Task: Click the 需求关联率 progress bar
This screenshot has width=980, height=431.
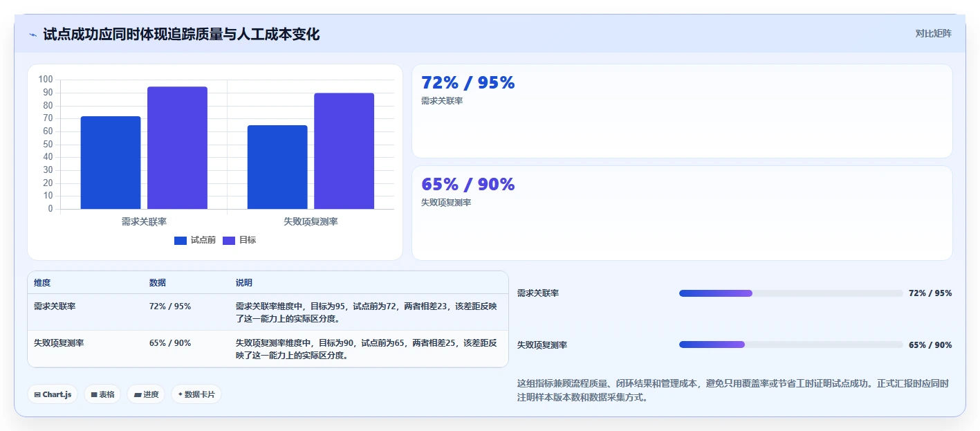Action: click(x=791, y=293)
